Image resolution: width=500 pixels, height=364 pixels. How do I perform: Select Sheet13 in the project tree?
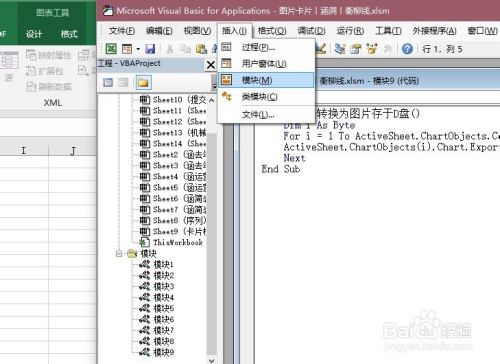point(173,132)
